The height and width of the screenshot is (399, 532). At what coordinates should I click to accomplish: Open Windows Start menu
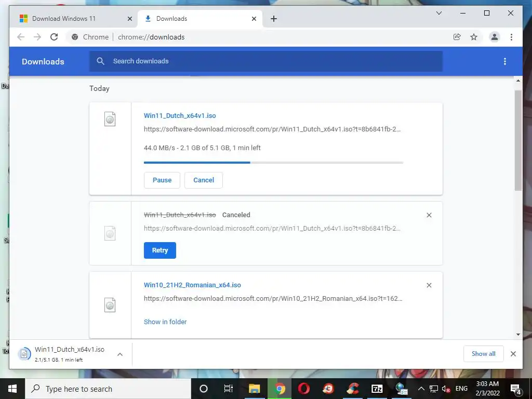tap(12, 389)
